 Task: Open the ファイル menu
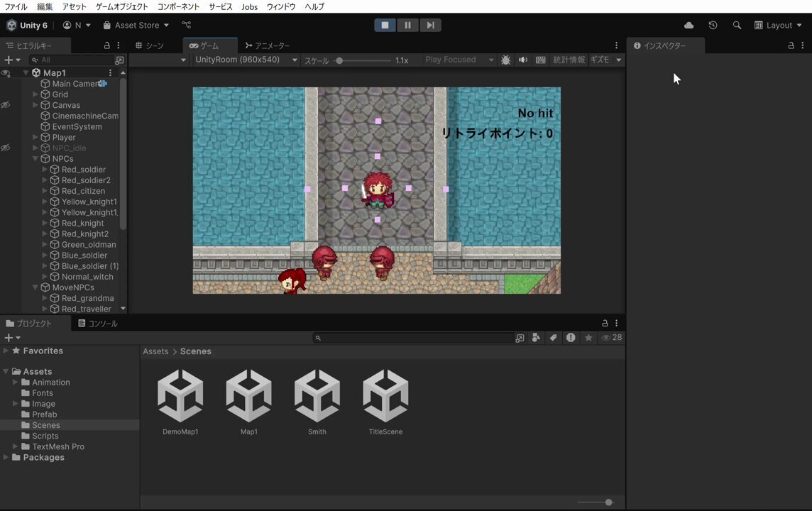16,6
